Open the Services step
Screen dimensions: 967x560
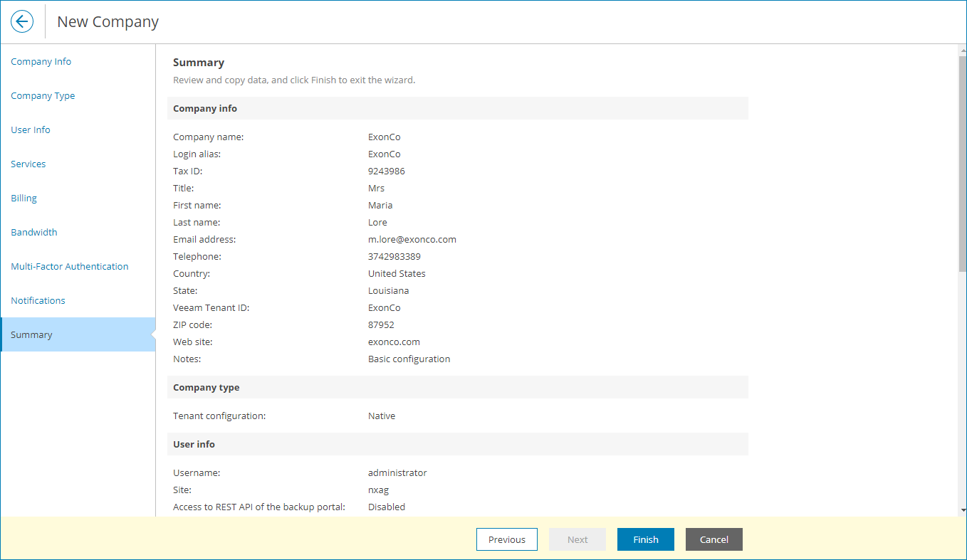point(28,164)
